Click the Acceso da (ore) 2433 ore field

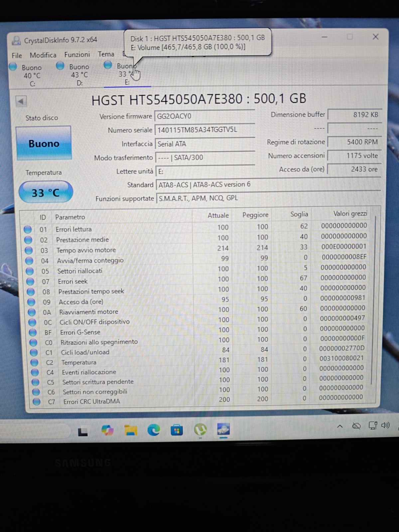click(354, 169)
